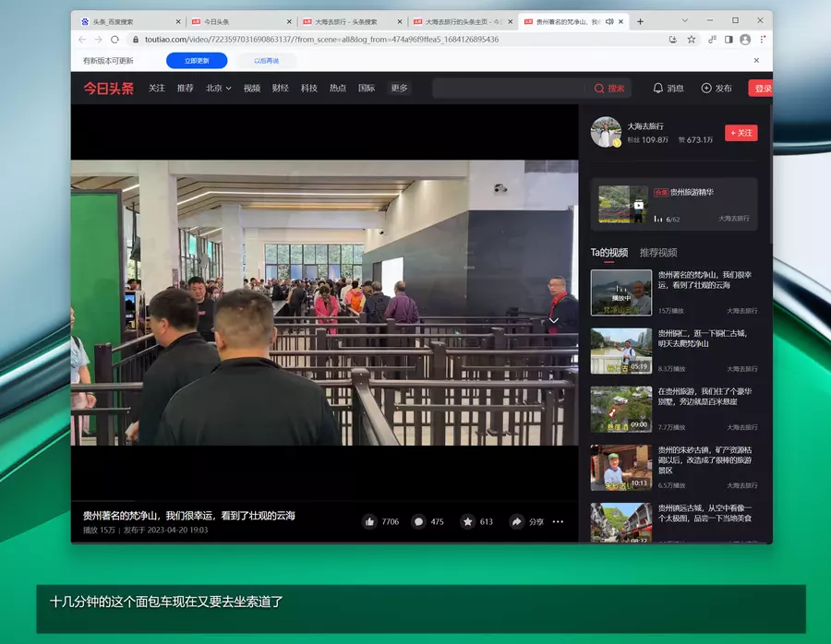Open the video's three-dot more options

tap(558, 521)
